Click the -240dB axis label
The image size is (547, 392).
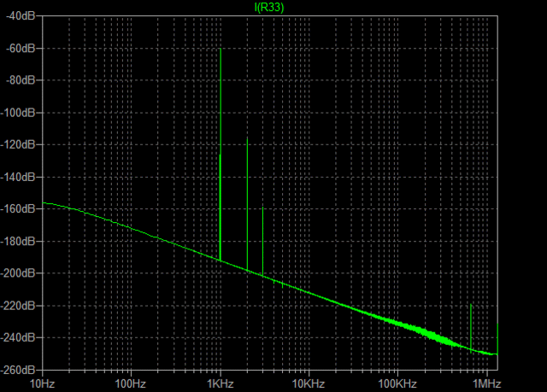(18, 337)
